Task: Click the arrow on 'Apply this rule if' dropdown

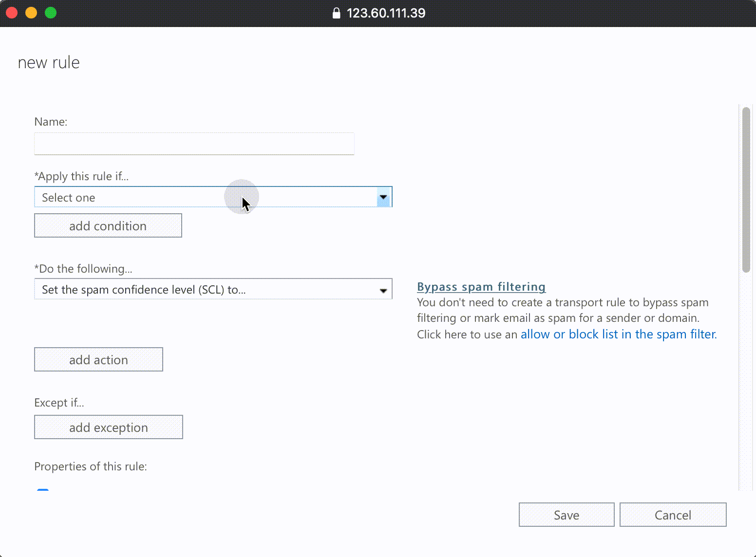Action: pyautogui.click(x=383, y=197)
